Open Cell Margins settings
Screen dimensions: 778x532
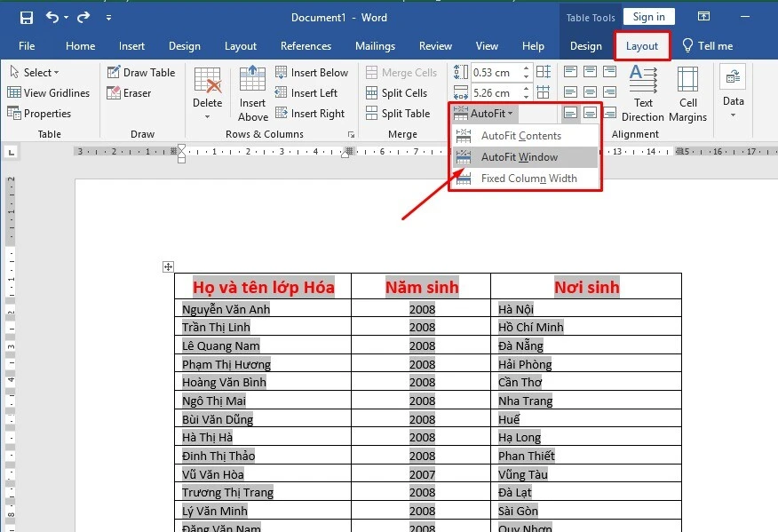coord(688,93)
